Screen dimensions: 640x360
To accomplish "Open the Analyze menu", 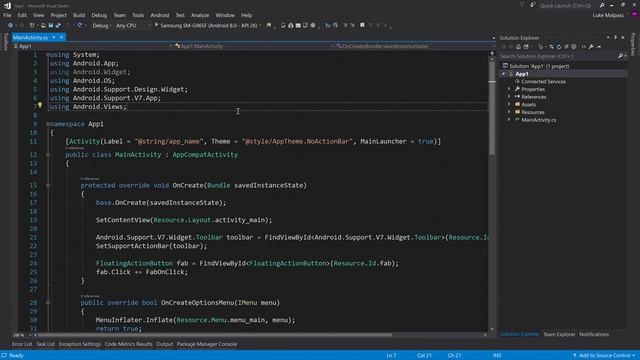I will (200, 15).
